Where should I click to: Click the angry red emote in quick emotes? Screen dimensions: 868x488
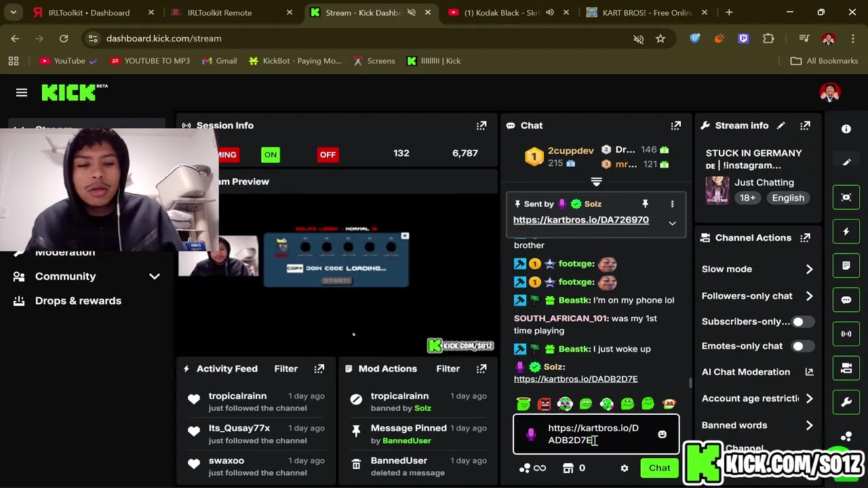545,405
